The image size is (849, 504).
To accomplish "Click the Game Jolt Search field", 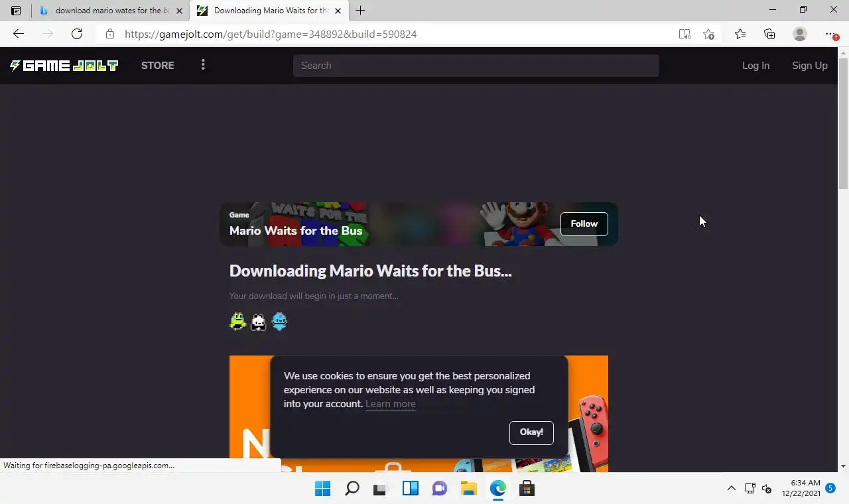I will (x=476, y=65).
